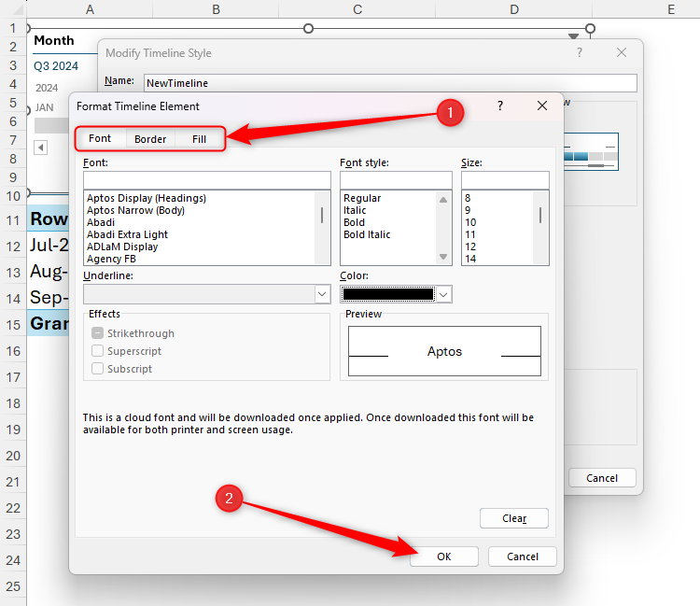Select Abadi font in list

click(x=101, y=222)
